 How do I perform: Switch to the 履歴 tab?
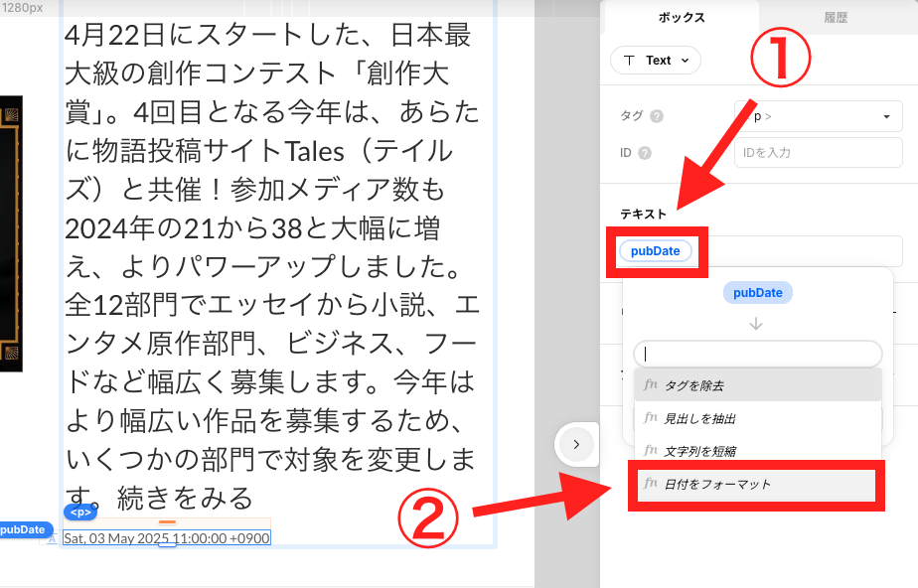836,18
